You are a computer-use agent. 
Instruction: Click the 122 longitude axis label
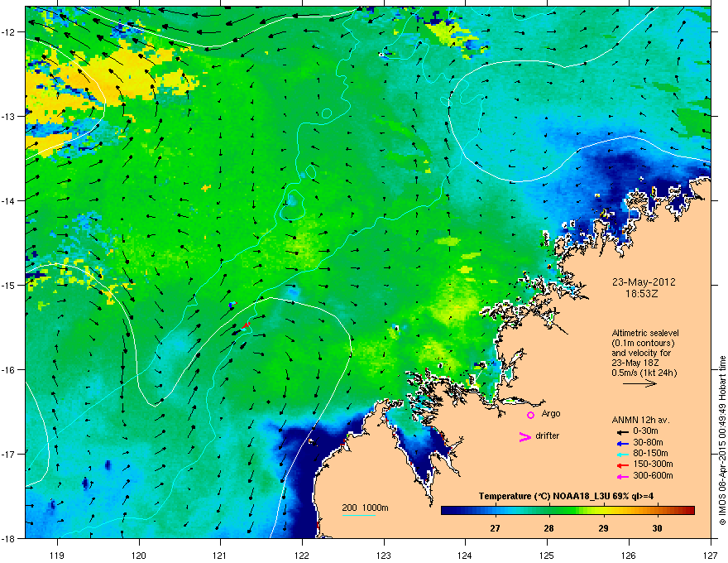pos(302,555)
